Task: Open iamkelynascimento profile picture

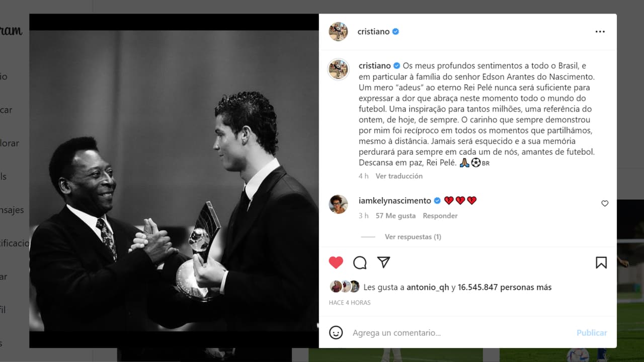Action: [338, 204]
